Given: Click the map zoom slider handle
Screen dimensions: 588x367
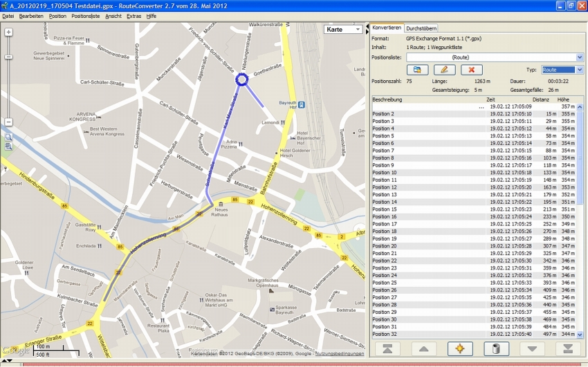Looking at the screenshot, I should click(x=8, y=57).
